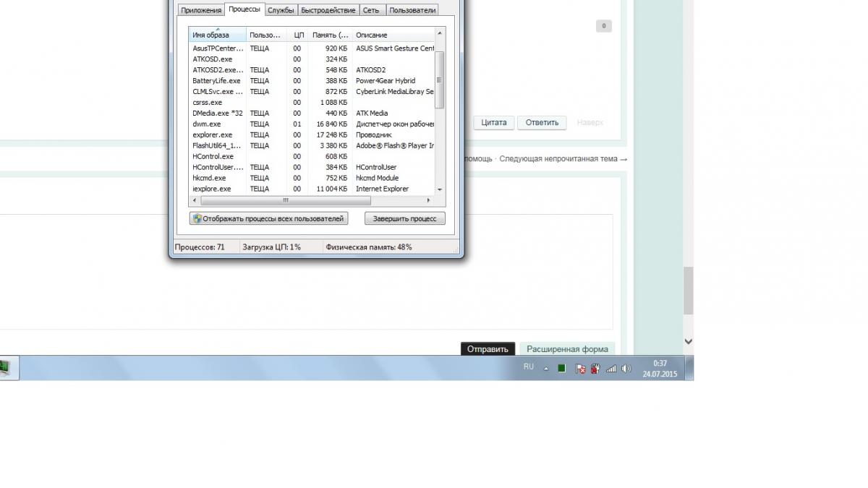Open the network signal tray icon
868x488 pixels.
[611, 368]
